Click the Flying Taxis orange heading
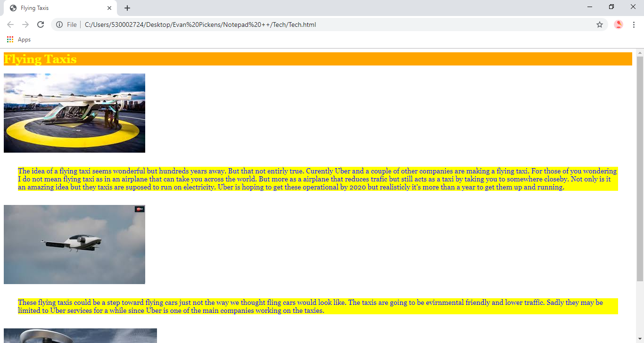644x343 pixels. (x=318, y=59)
